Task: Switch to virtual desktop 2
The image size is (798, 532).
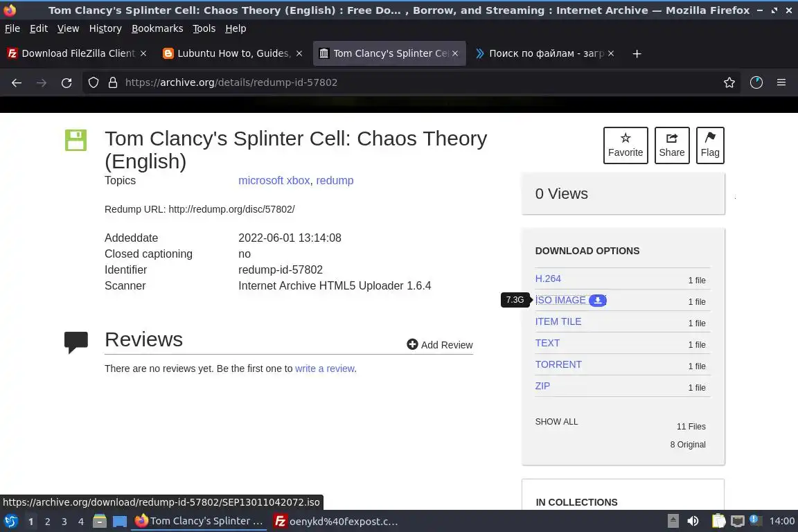Action: pyautogui.click(x=47, y=522)
